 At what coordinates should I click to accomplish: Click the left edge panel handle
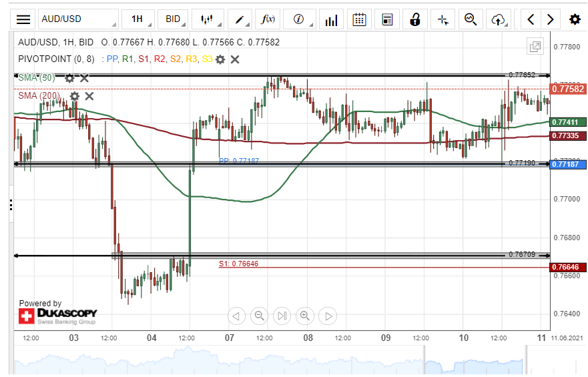click(11, 205)
